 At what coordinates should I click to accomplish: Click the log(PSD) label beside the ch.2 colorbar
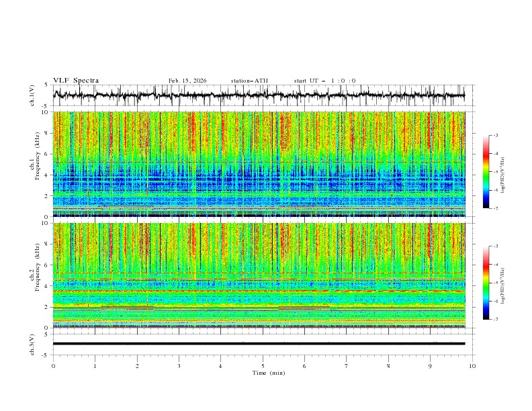point(503,286)
